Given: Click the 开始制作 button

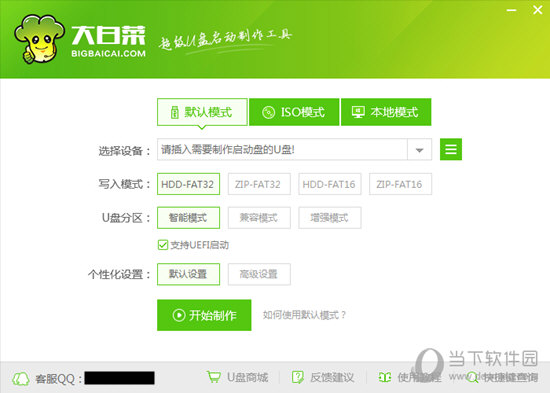Looking at the screenshot, I should 204,315.
